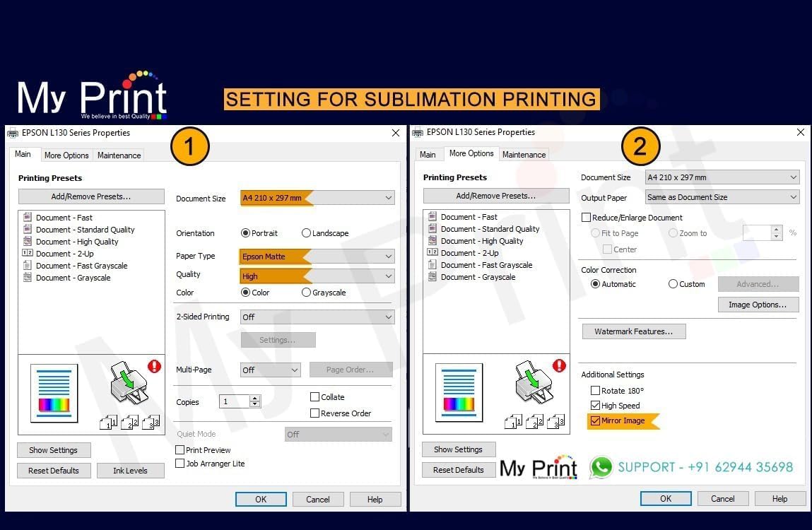Click the Document - Standard Quality icon in the left dialog
This screenshot has width=812, height=530.
[x=28, y=229]
